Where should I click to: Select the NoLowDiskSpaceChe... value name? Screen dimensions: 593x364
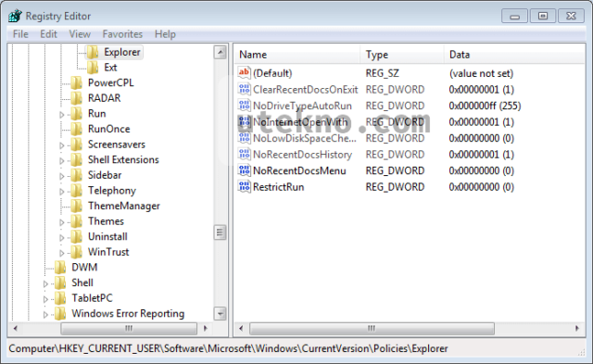pos(305,138)
